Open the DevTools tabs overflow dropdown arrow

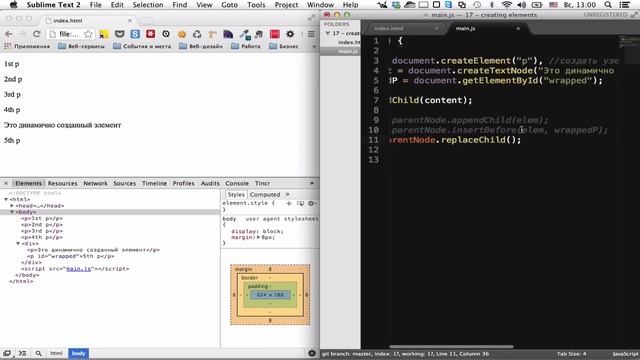[312, 184]
